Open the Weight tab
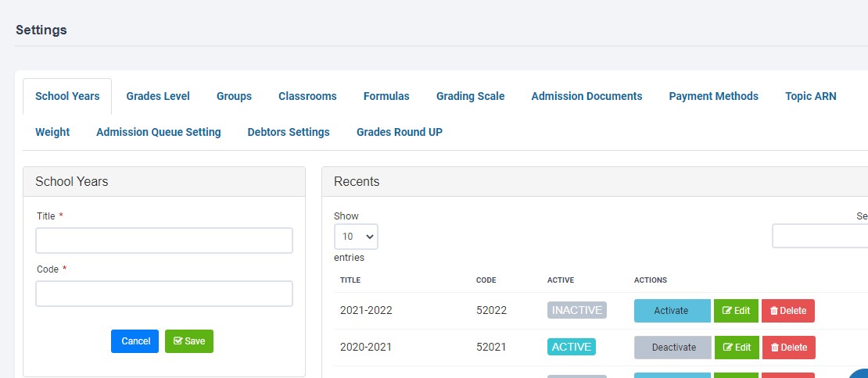This screenshot has width=868, height=378. click(52, 132)
